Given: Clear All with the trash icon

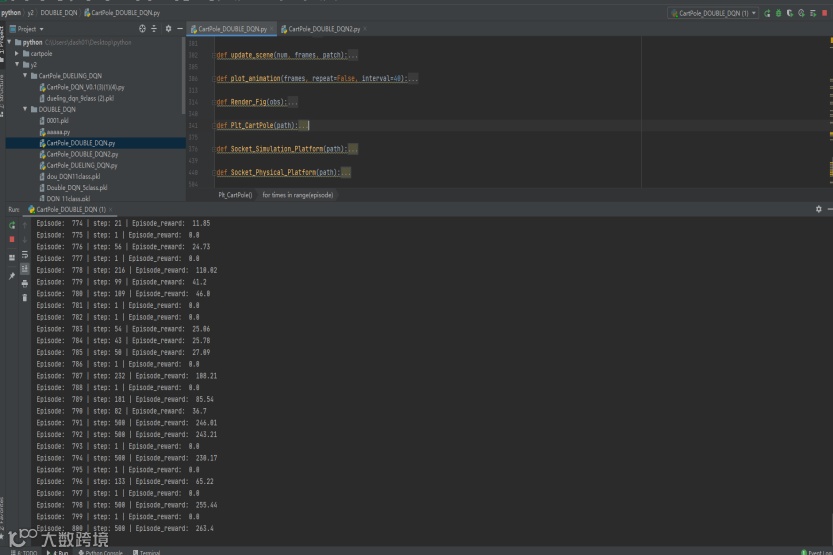Looking at the screenshot, I should [24, 297].
